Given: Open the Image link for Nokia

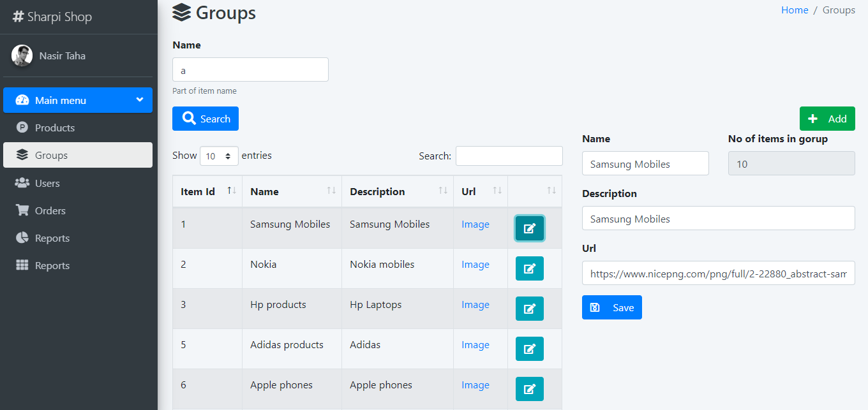Looking at the screenshot, I should (x=475, y=265).
